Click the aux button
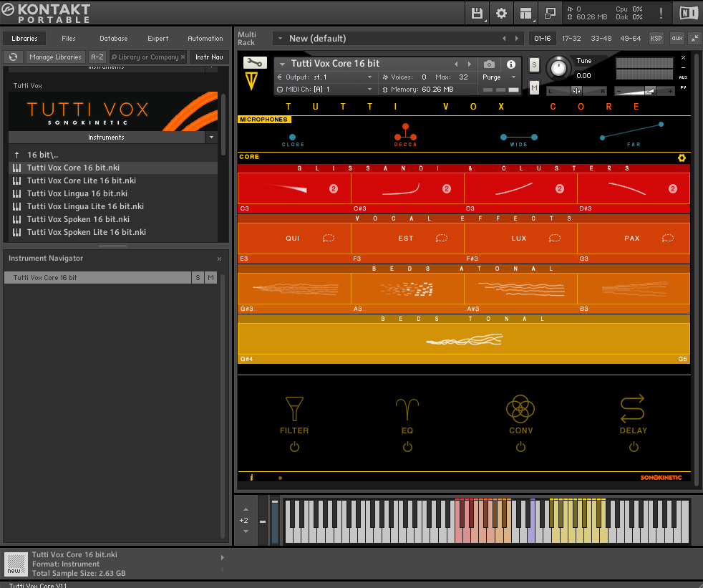This screenshot has height=588, width=703. pos(677,39)
